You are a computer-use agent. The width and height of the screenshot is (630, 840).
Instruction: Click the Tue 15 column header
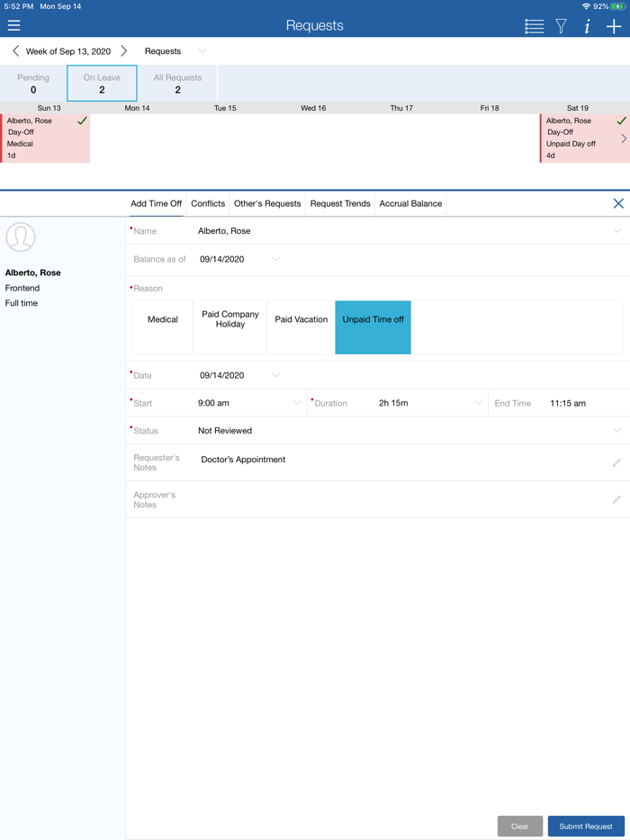tap(225, 108)
